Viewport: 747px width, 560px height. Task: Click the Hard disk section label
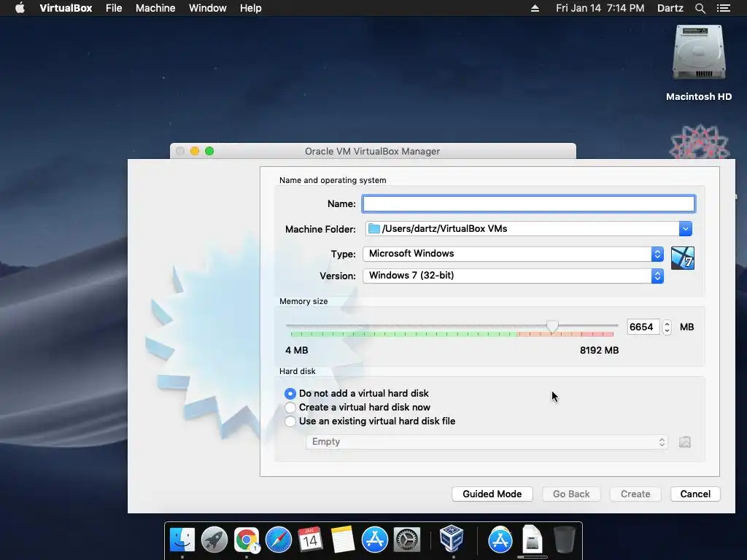pyautogui.click(x=298, y=371)
